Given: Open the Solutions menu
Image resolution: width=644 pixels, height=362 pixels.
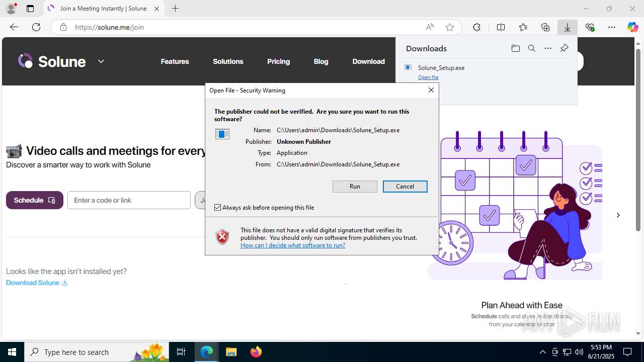Looking at the screenshot, I should (228, 61).
